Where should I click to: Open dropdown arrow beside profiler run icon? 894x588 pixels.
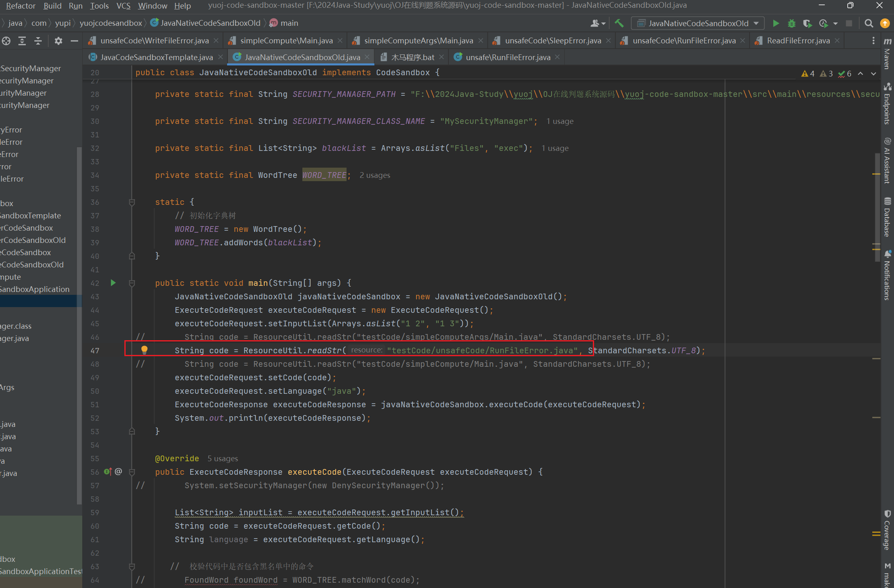pyautogui.click(x=835, y=24)
